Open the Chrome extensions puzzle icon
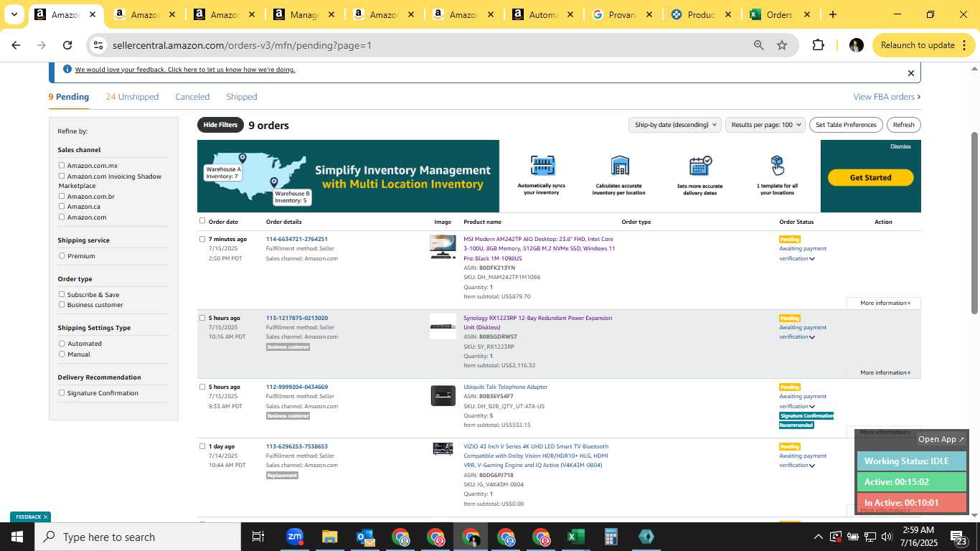The height and width of the screenshot is (551, 980). tap(818, 45)
